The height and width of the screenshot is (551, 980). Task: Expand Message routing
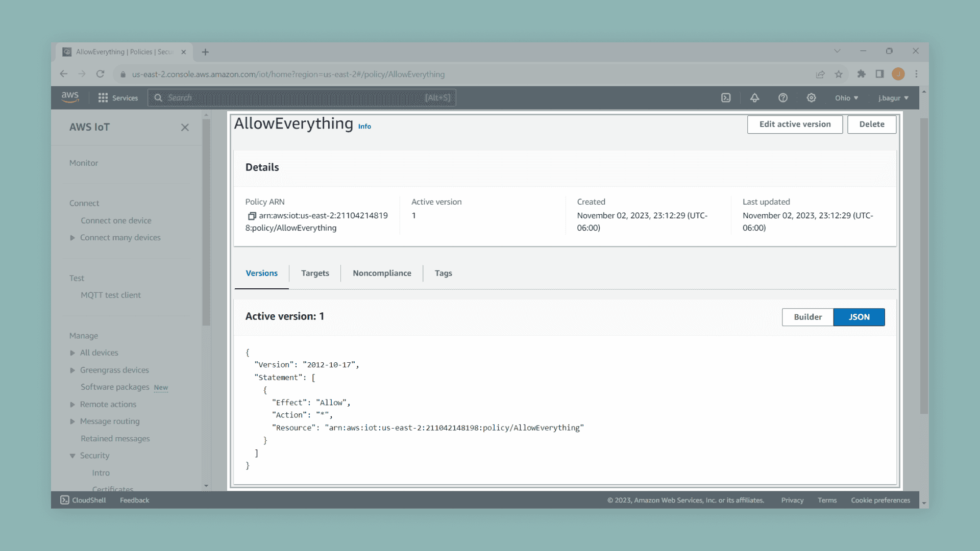[x=72, y=421]
